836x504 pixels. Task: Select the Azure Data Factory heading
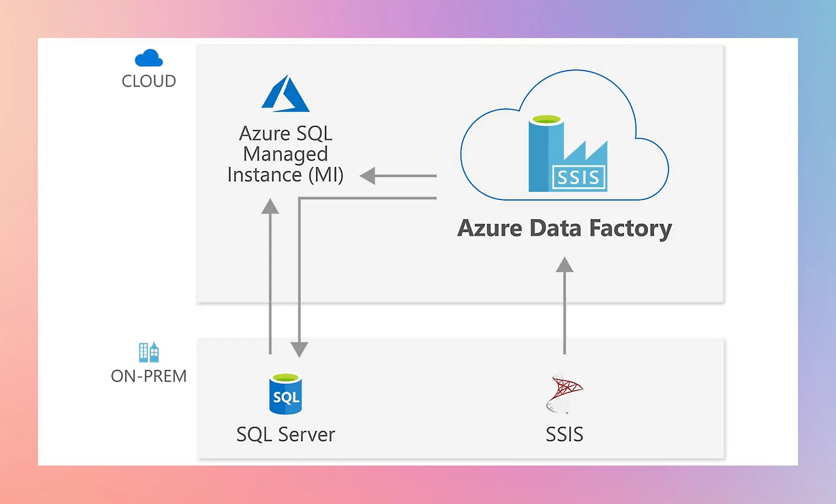click(x=564, y=228)
